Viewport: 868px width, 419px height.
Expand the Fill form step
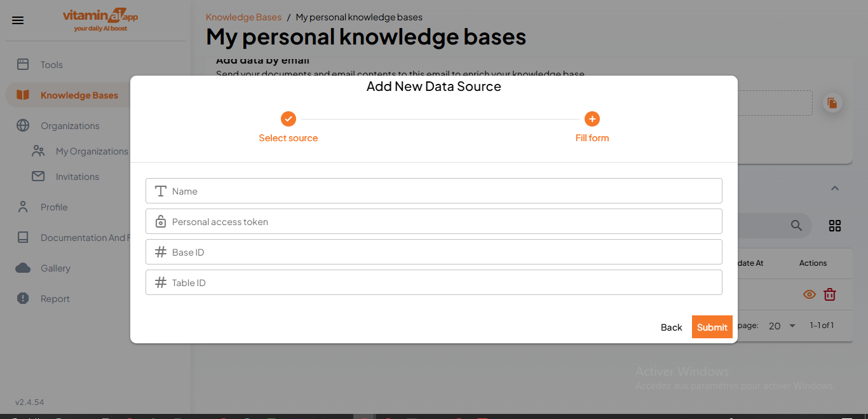[x=592, y=119]
